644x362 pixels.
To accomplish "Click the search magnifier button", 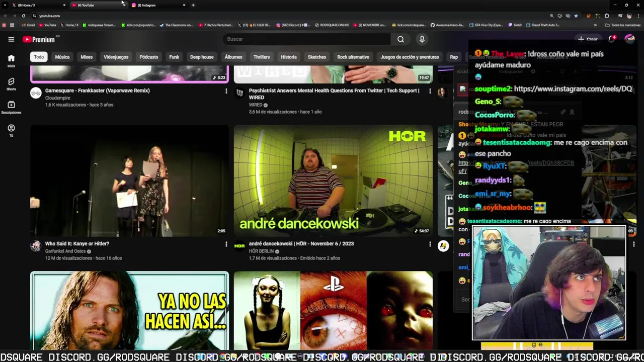I will 400,39.
